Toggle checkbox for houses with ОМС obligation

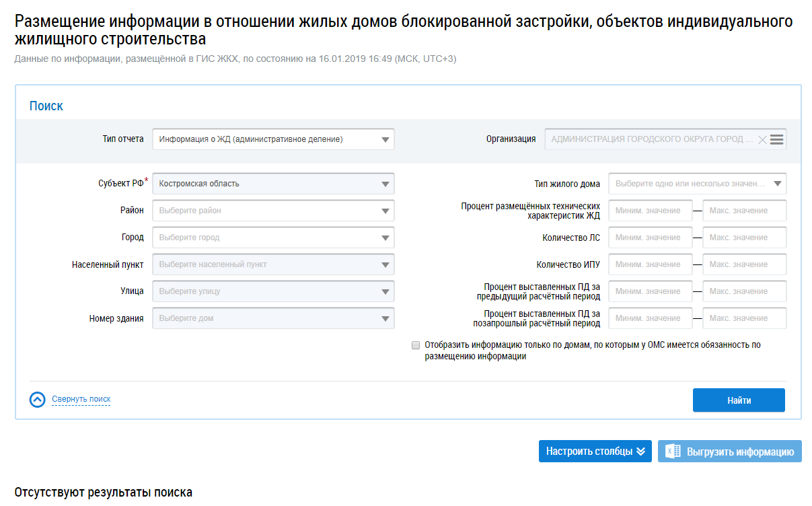(x=416, y=345)
